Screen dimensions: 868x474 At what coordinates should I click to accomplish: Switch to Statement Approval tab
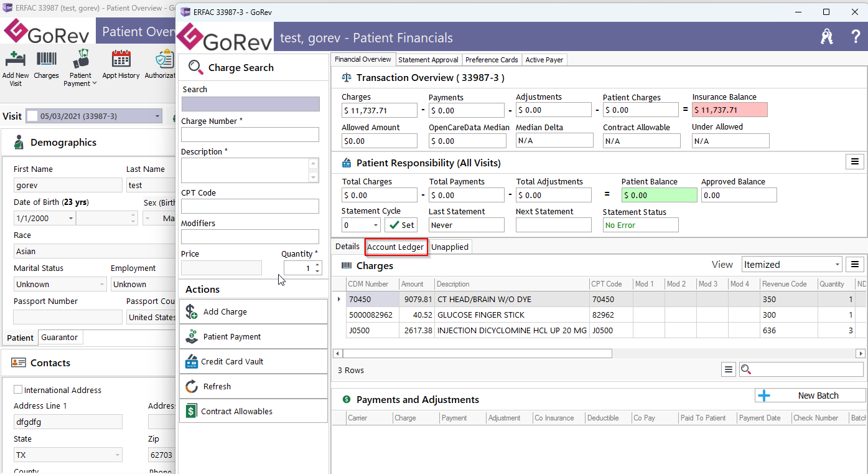point(428,60)
